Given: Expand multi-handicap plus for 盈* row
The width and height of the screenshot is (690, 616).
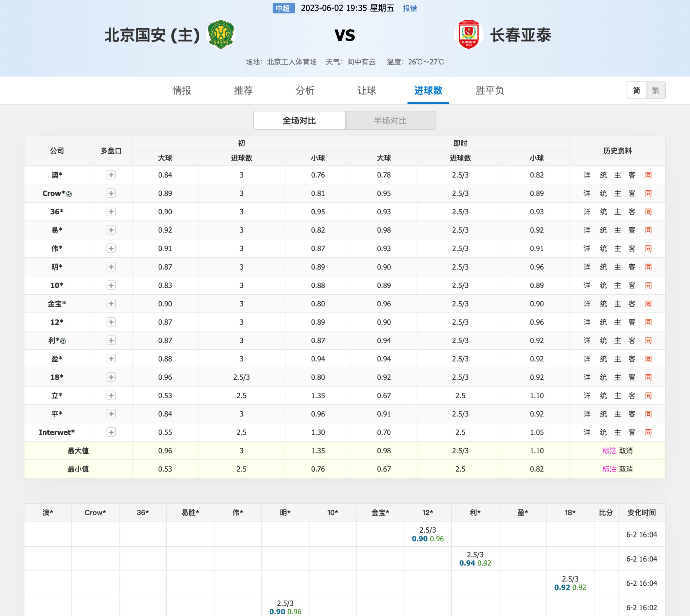Looking at the screenshot, I should [x=111, y=359].
